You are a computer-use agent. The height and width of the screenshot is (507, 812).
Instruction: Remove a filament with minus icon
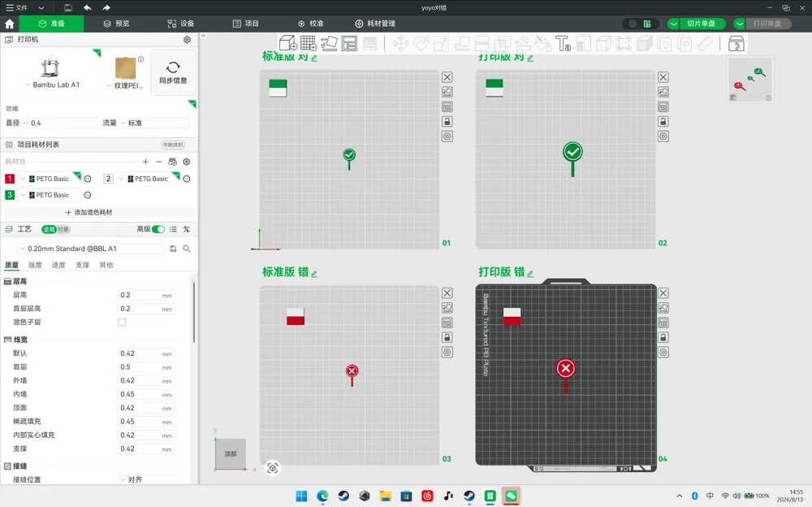coord(159,162)
